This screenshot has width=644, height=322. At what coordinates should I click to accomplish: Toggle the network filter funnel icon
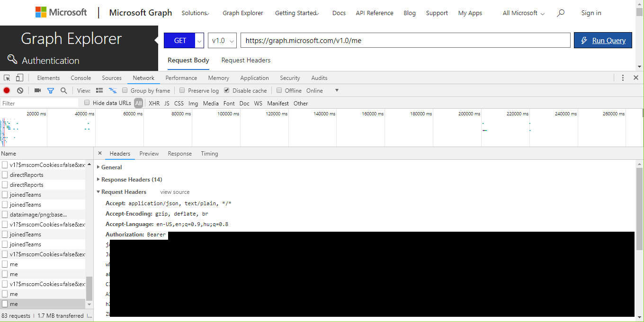click(x=51, y=90)
